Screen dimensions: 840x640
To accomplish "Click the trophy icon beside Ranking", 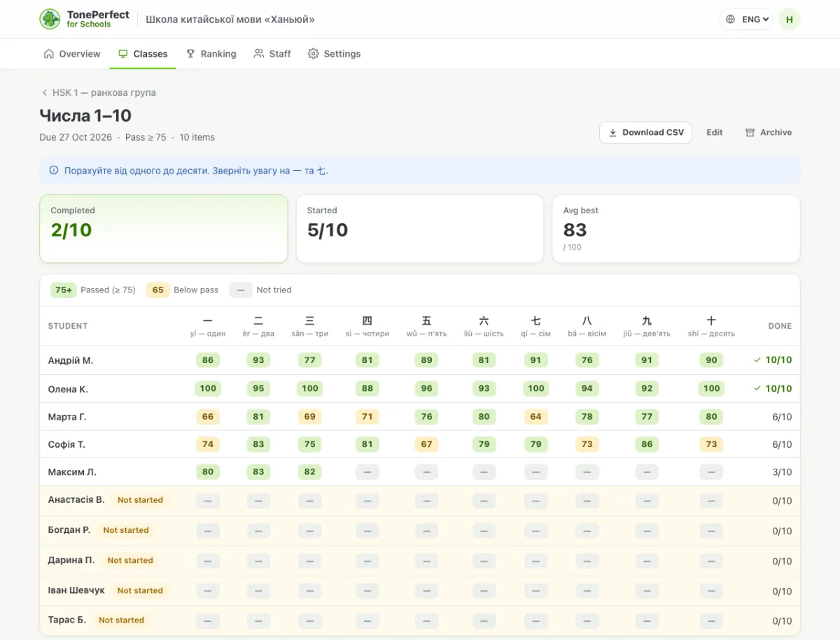I will pos(190,54).
